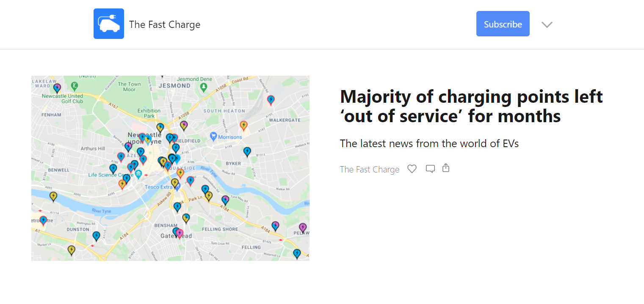
Task: Click The Fast Charge car-and-plug logo
Action: click(108, 23)
